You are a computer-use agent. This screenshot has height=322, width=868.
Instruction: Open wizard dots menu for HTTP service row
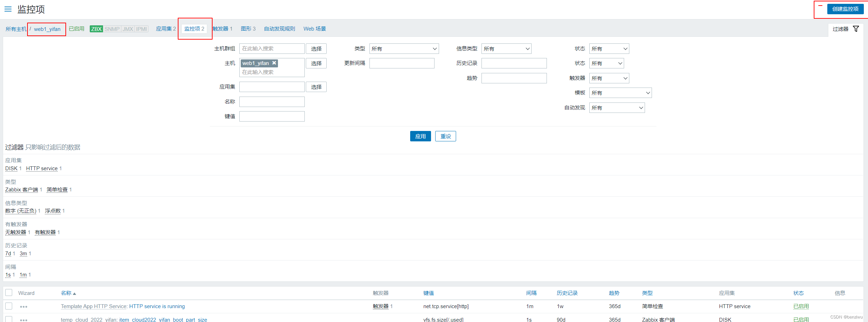click(x=24, y=307)
